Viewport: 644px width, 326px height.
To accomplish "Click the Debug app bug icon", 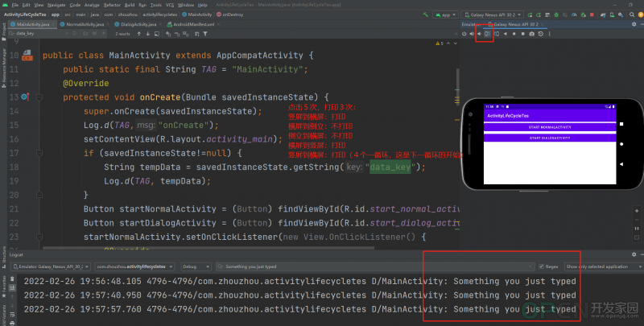I will (556, 14).
